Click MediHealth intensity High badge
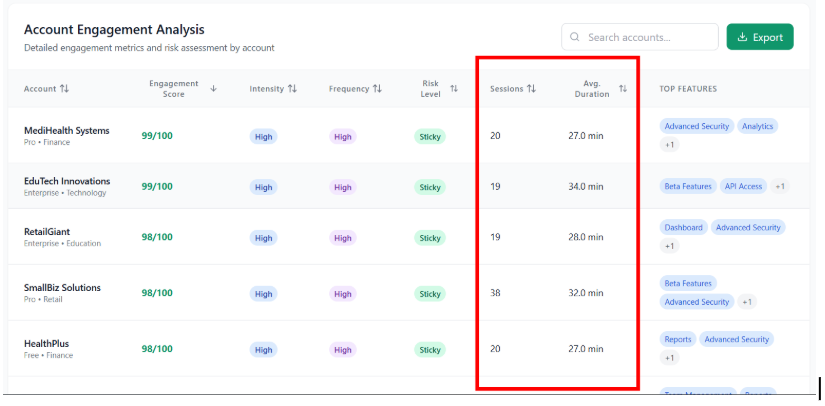Viewport: 825px width, 406px height. point(263,137)
